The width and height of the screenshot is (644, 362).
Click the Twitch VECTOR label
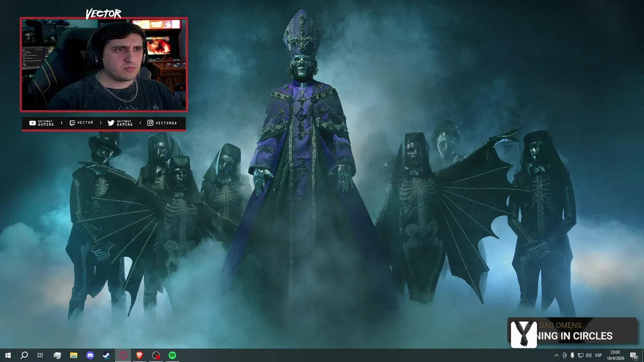[81, 123]
